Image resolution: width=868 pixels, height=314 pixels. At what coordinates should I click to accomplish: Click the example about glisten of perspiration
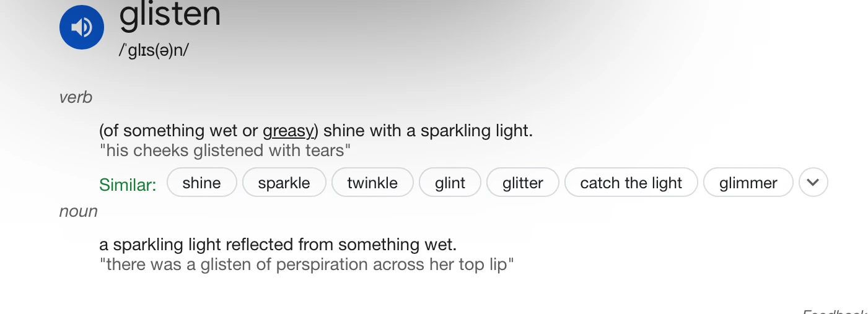(x=307, y=264)
